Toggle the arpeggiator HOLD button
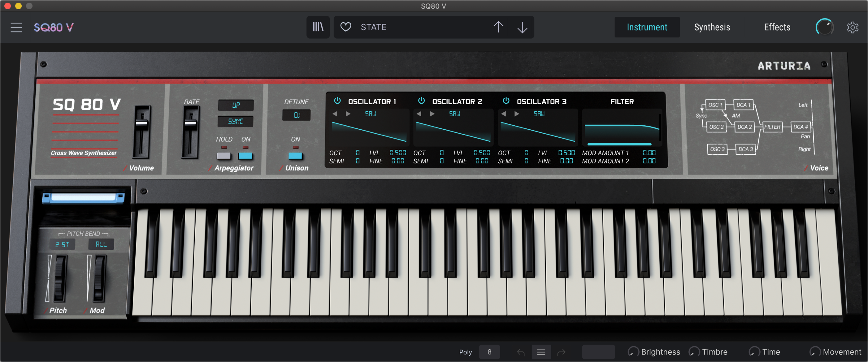Viewport: 868px width, 362px height. (224, 156)
